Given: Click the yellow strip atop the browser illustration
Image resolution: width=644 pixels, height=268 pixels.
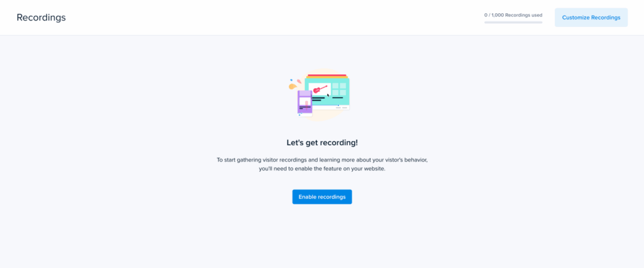Looking at the screenshot, I should 327,77.
